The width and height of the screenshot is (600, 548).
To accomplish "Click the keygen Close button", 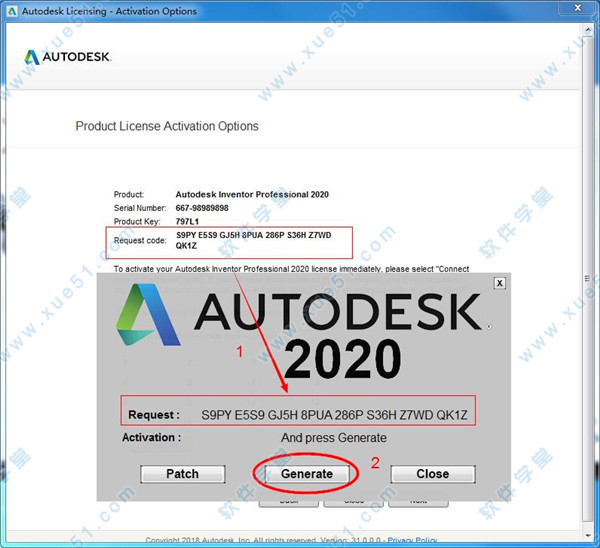I will pyautogui.click(x=433, y=474).
